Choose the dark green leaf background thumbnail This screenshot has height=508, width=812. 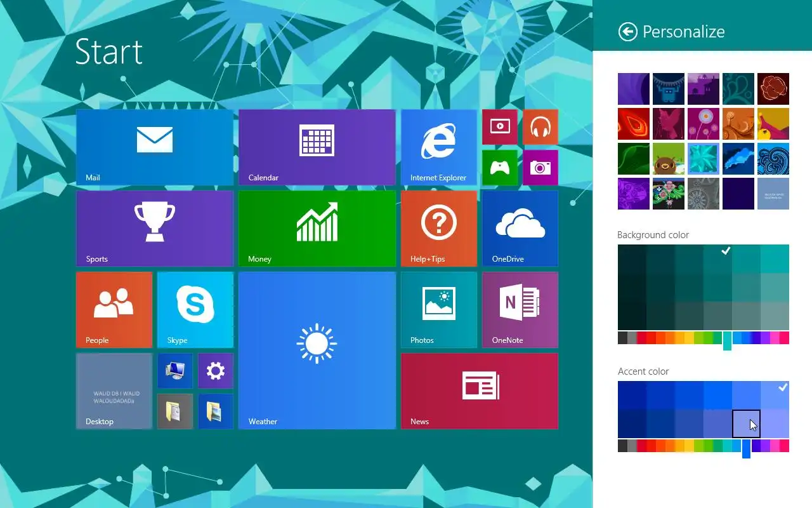tap(634, 159)
